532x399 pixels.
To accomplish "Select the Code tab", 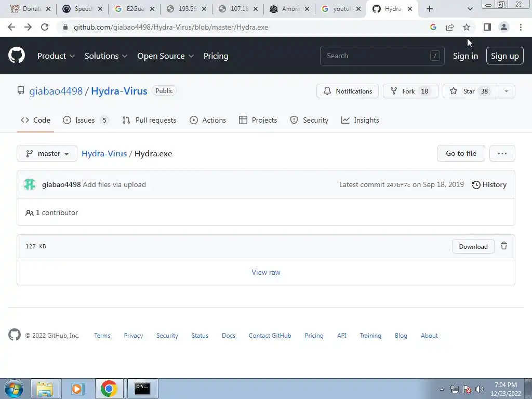I will coord(35,120).
